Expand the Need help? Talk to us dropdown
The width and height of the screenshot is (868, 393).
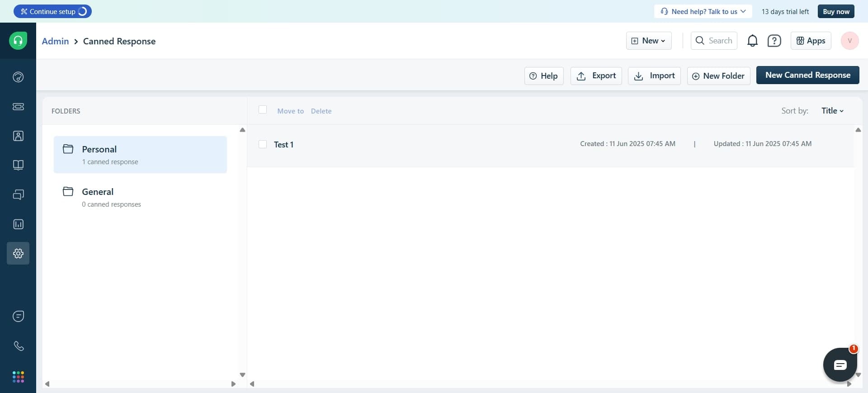pyautogui.click(x=703, y=11)
